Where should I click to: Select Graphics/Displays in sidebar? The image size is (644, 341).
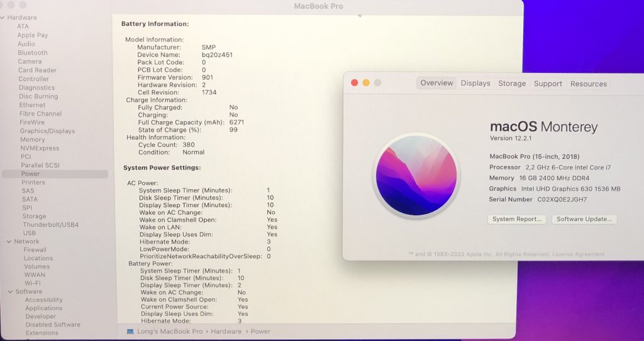47,131
